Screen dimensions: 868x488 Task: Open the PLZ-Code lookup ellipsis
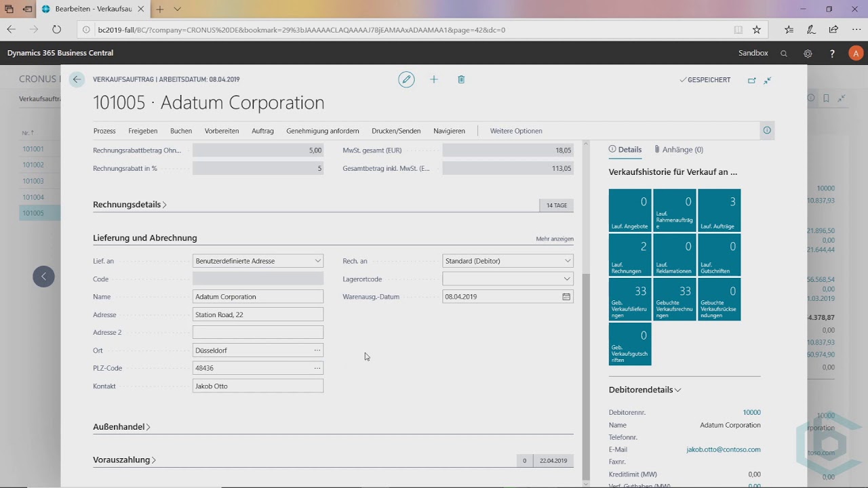[317, 368]
